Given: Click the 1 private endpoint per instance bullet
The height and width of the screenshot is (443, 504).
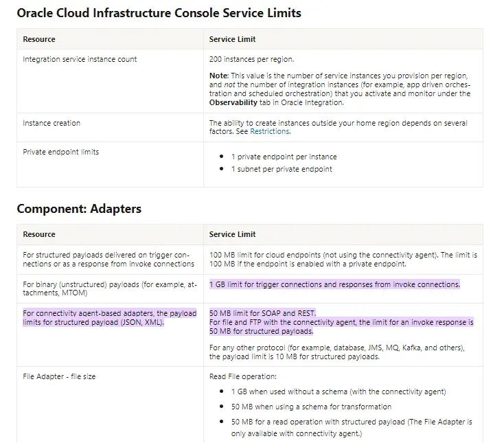Looking at the screenshot, I should pyautogui.click(x=284, y=157).
